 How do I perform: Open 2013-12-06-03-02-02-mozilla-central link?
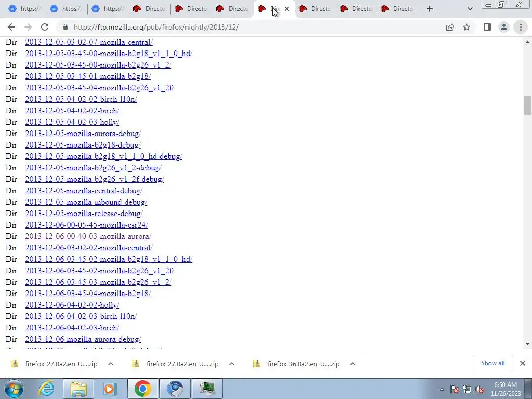point(89,248)
